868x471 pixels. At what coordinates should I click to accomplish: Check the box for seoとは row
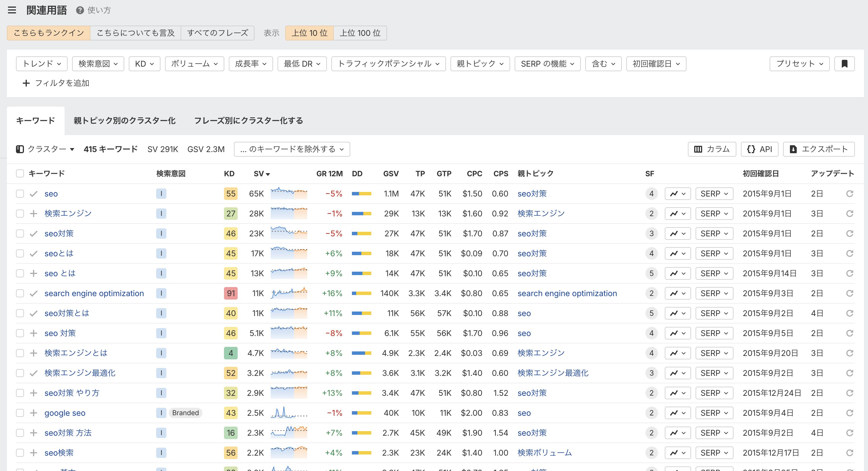pos(20,253)
